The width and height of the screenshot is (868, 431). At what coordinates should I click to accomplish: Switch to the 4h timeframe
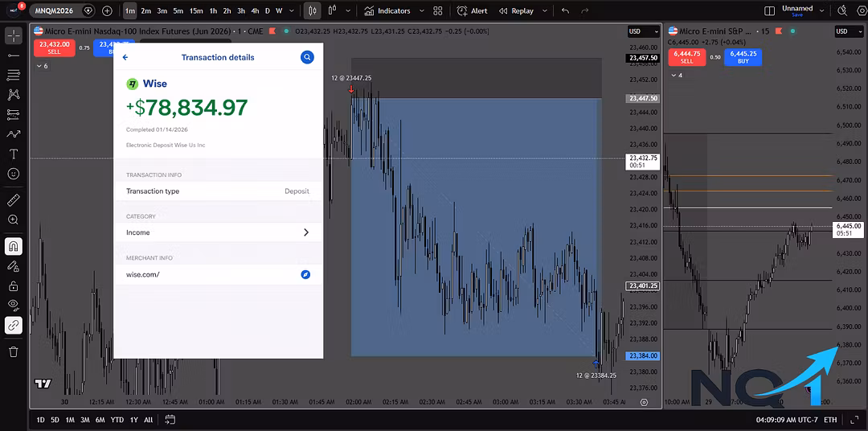pos(255,10)
